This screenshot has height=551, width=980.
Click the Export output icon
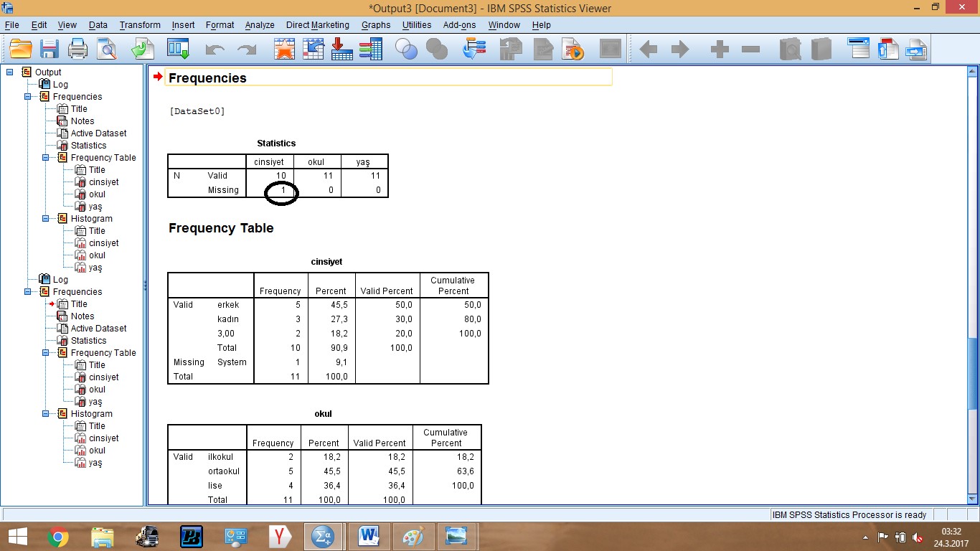pyautogui.click(x=143, y=50)
